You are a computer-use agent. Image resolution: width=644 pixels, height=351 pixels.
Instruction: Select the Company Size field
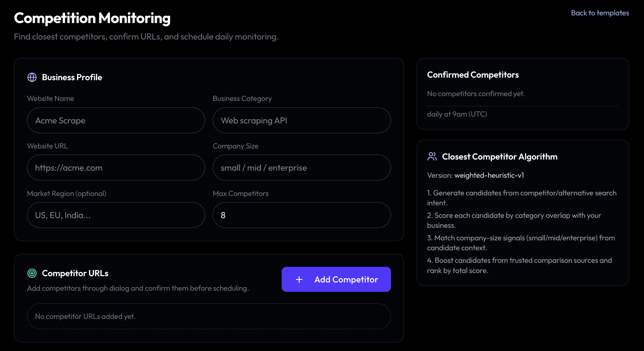tap(301, 168)
